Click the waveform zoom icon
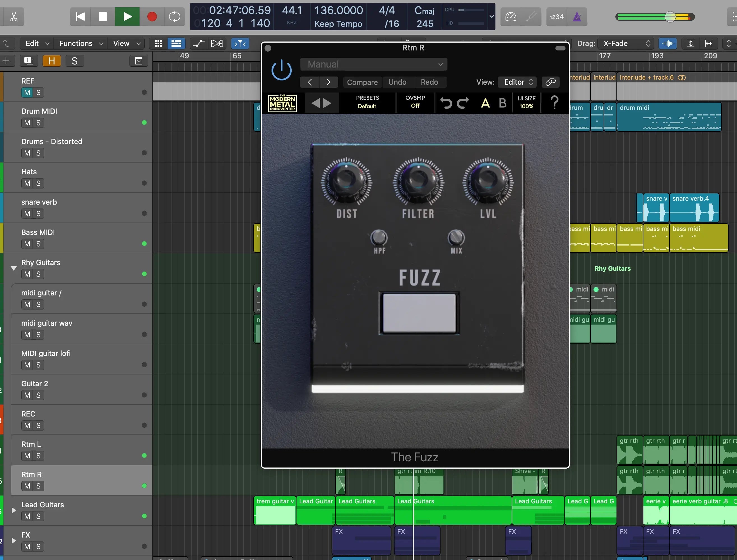This screenshot has height=560, width=737. click(668, 43)
